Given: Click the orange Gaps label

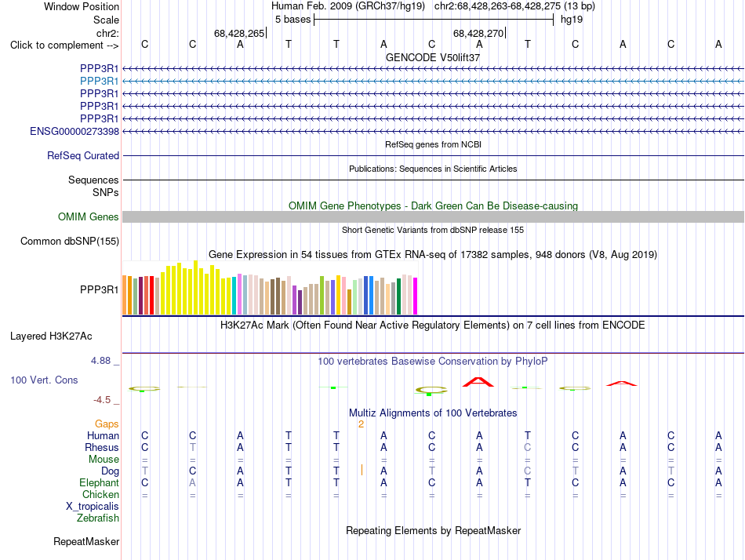Looking at the screenshot, I should [x=107, y=424].
